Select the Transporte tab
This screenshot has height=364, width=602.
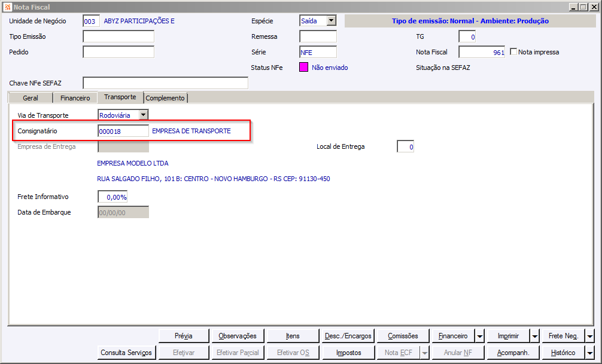120,97
